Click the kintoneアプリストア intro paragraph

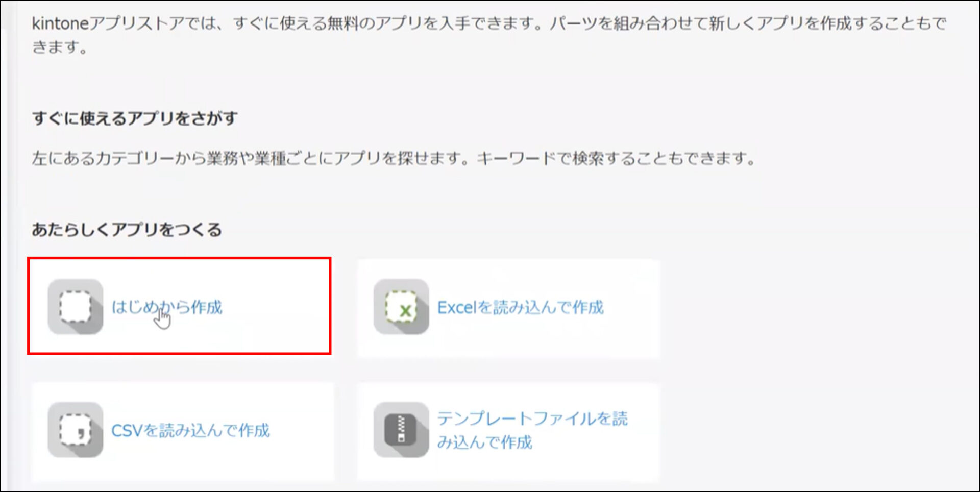(489, 35)
